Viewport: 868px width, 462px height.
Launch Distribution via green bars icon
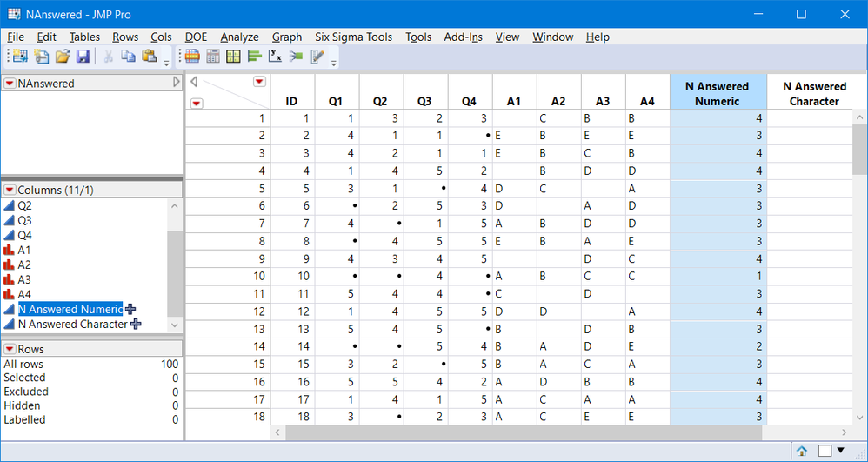(254, 56)
